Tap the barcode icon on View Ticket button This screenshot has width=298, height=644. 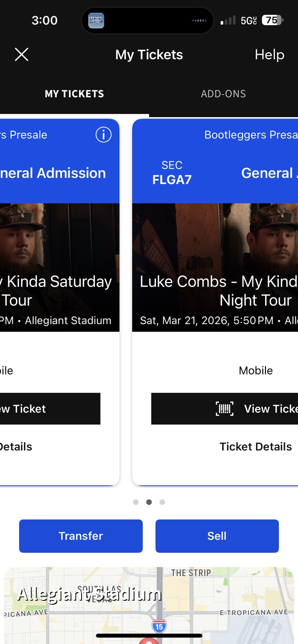click(224, 409)
